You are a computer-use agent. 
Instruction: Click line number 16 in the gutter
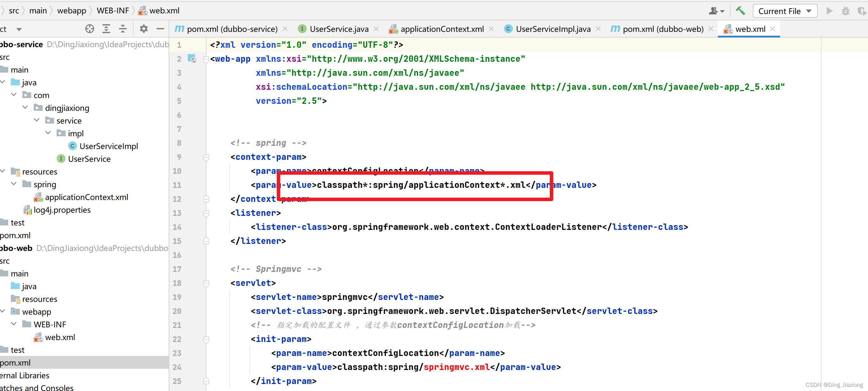[x=177, y=255]
